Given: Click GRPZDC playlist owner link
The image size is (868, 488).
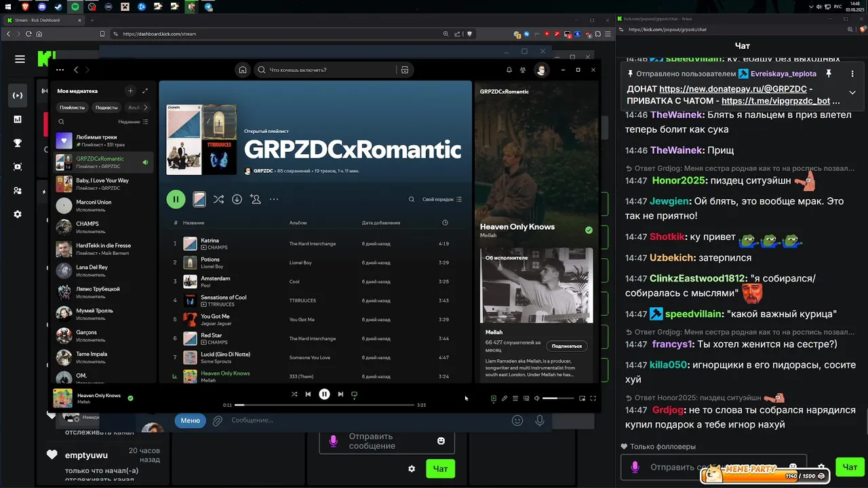Looking at the screenshot, I should (263, 171).
